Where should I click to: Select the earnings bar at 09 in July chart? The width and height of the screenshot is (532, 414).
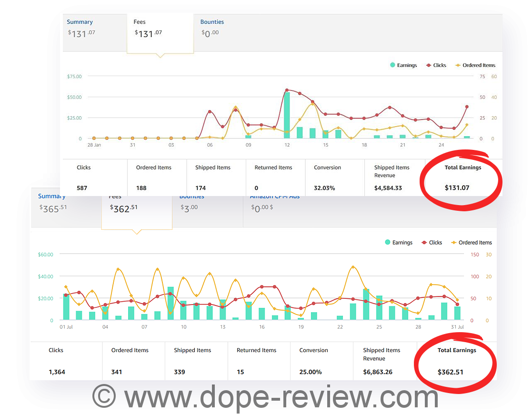(171, 304)
